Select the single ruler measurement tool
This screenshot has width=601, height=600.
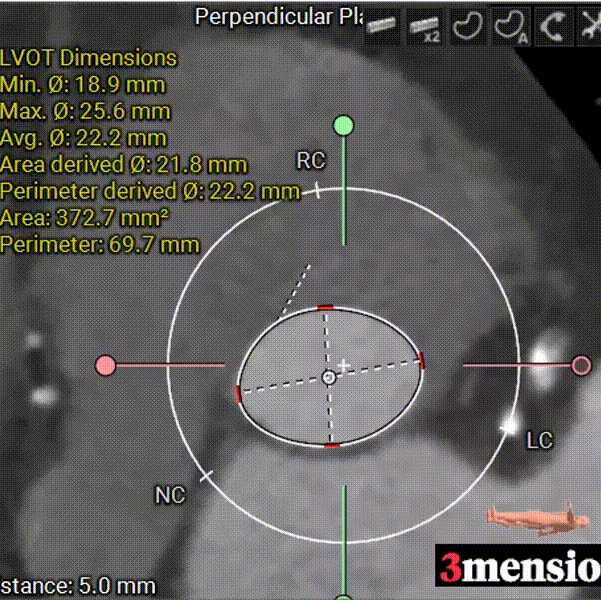386,28
